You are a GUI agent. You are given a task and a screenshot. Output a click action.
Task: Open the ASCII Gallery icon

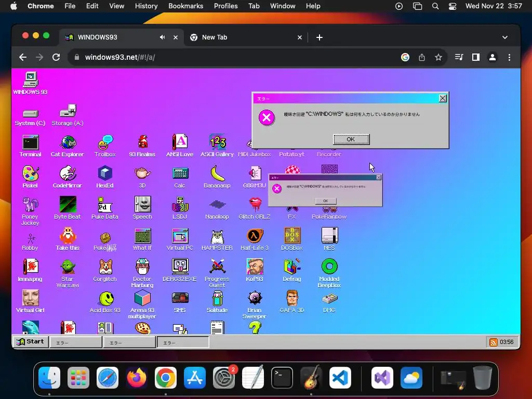tap(217, 146)
